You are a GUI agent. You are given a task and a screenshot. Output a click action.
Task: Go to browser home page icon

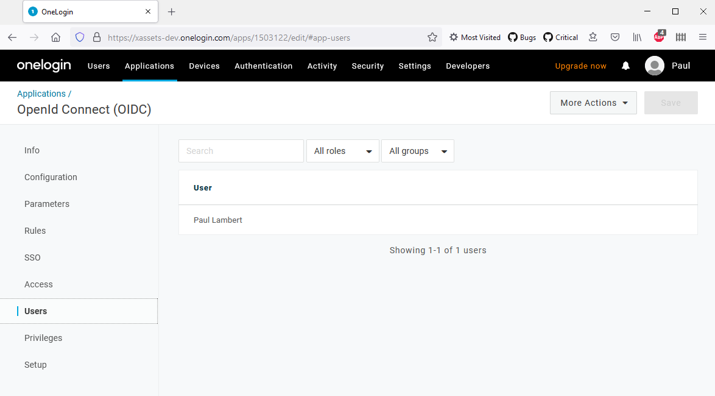tap(56, 37)
